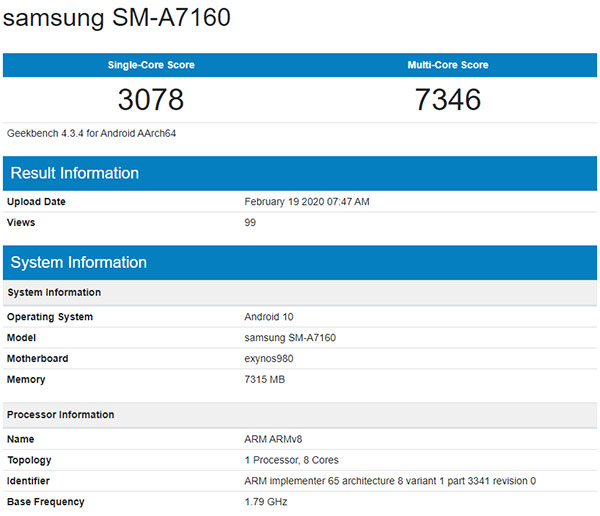Click the 7315 MB memory value
This screenshot has height=516, width=600.
pyautogui.click(x=265, y=379)
